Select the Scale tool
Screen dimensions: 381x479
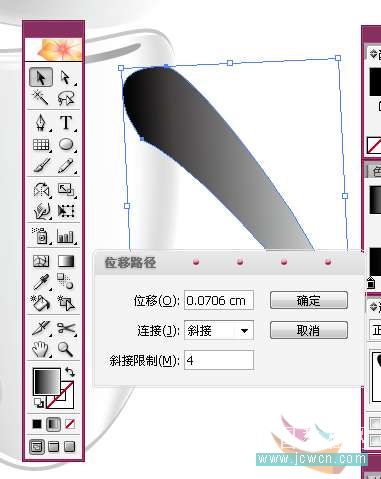[x=66, y=190]
